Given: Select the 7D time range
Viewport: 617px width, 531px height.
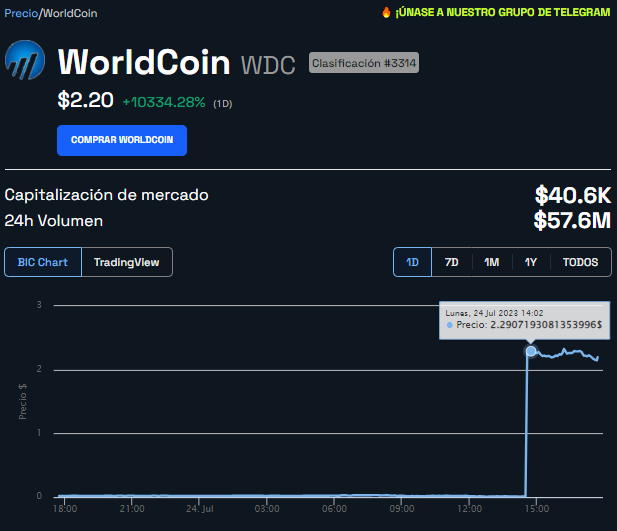Looking at the screenshot, I should point(451,262).
